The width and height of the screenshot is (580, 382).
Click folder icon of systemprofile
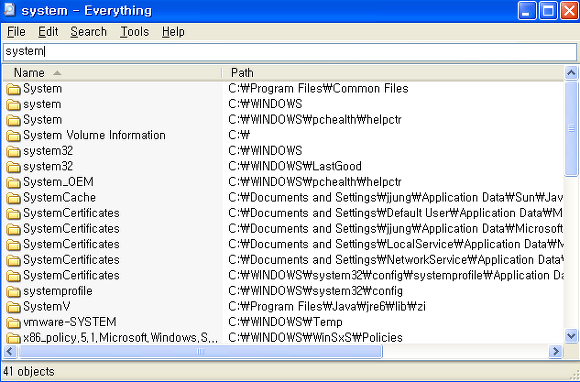click(13, 291)
